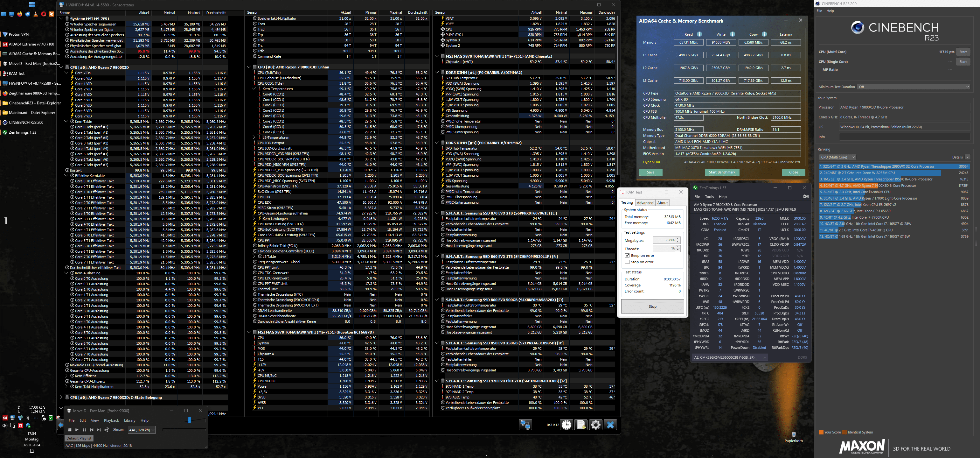
Task: Click AIDA64 Read info icon
Action: pyautogui.click(x=699, y=34)
